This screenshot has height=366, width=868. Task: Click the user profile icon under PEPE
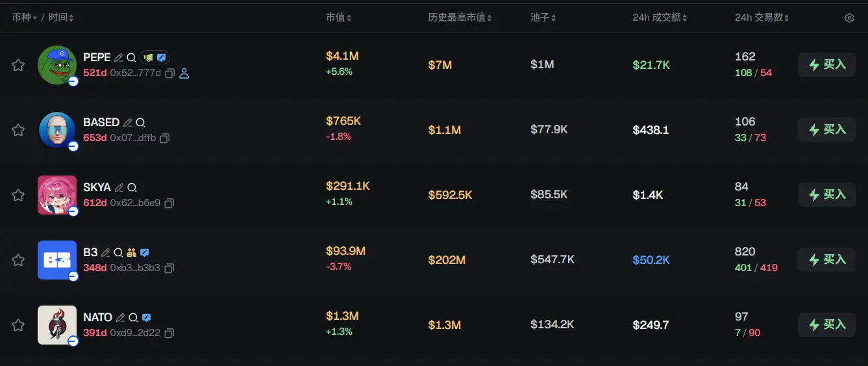point(184,73)
